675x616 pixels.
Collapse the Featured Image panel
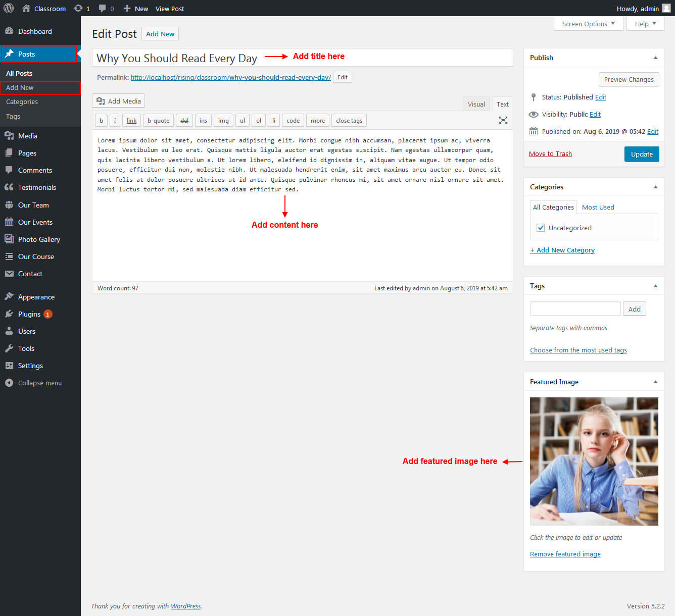click(x=655, y=382)
